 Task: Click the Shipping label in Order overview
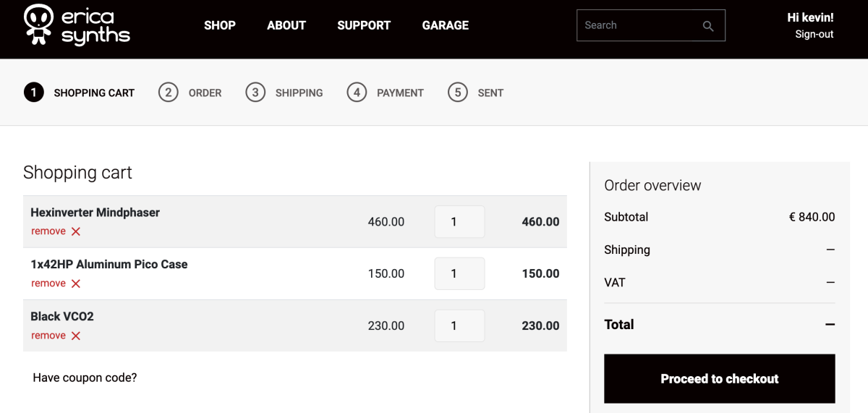click(x=627, y=250)
